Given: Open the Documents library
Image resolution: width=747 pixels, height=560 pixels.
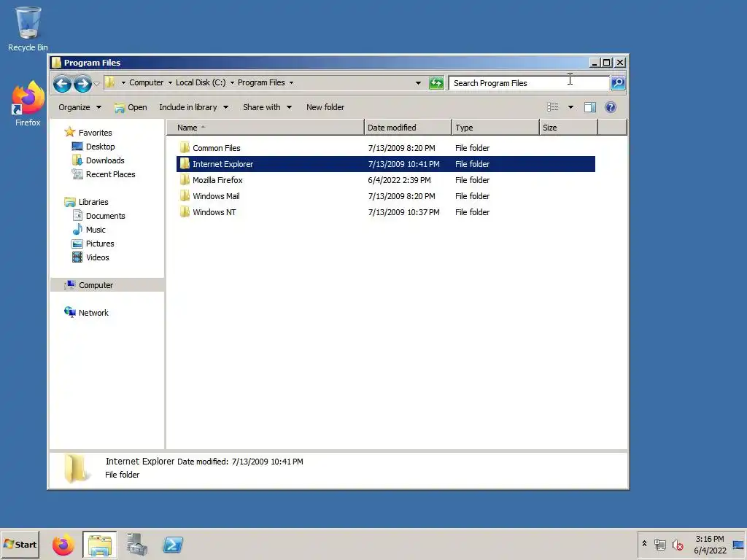Looking at the screenshot, I should pos(105,216).
